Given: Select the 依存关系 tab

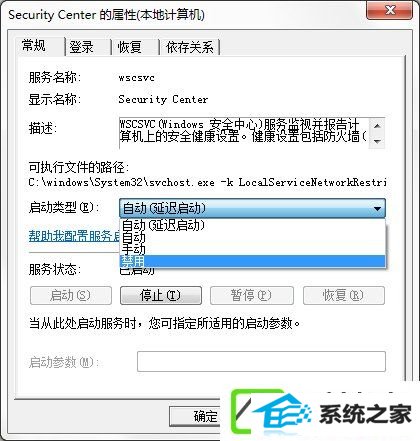Looking at the screenshot, I should pos(189,47).
